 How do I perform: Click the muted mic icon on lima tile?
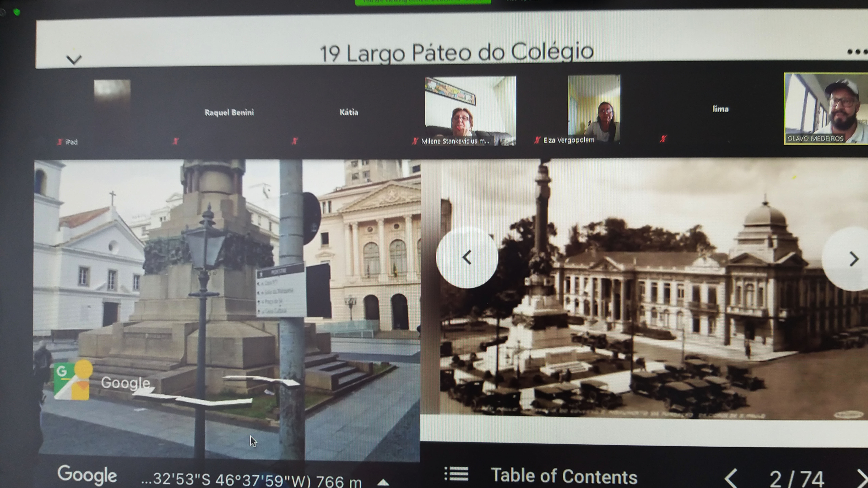coord(663,139)
